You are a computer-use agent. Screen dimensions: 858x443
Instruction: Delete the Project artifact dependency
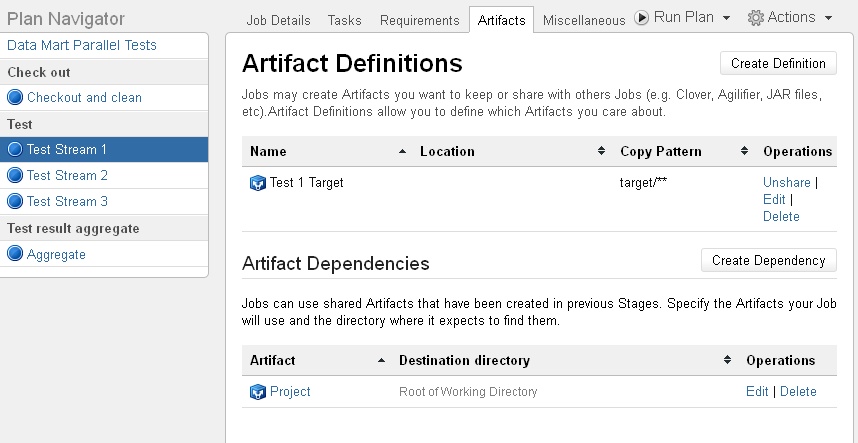tap(798, 392)
